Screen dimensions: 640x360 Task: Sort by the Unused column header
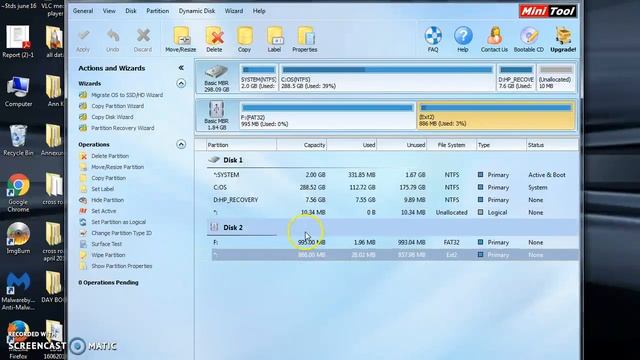pyautogui.click(x=402, y=145)
